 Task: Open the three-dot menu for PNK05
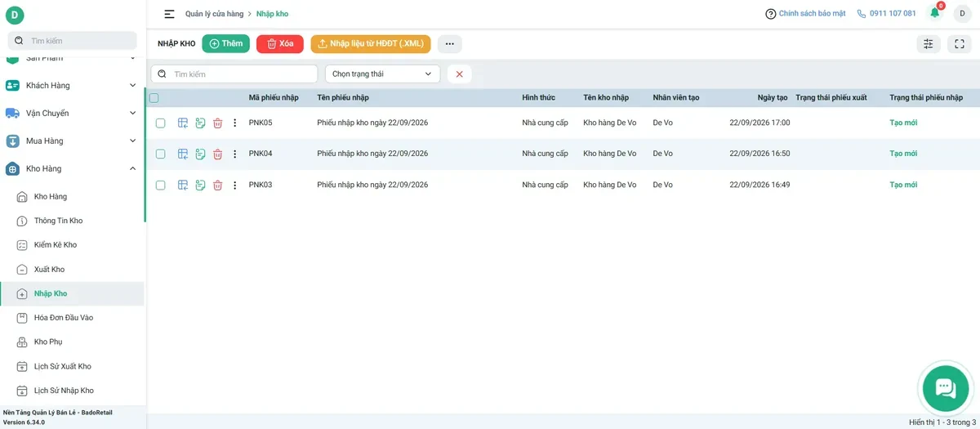click(235, 123)
